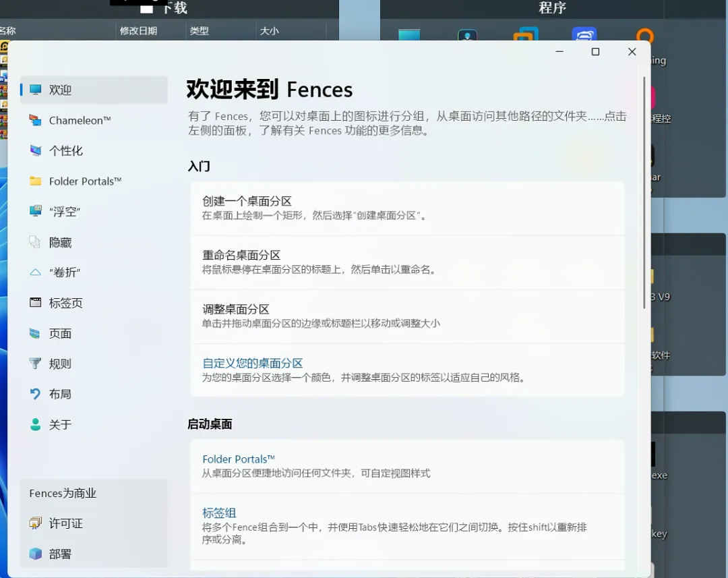Click the 许可证 sidebar icon
Image resolution: width=728 pixels, height=578 pixels.
(x=35, y=523)
